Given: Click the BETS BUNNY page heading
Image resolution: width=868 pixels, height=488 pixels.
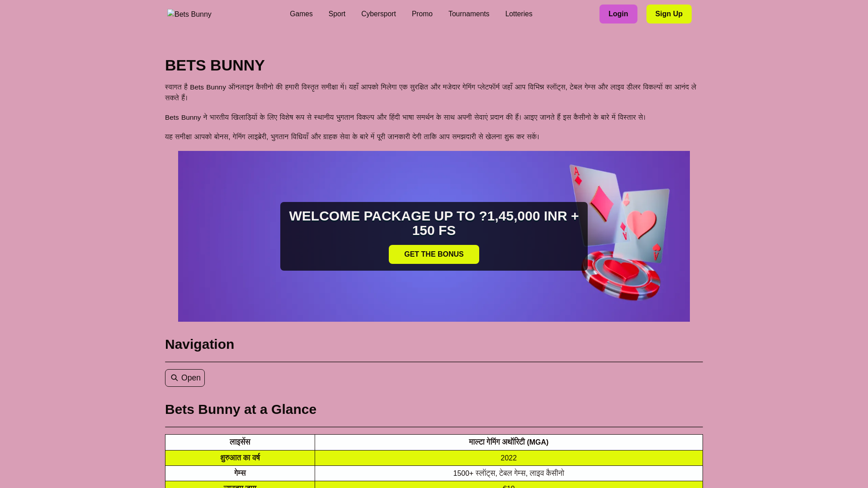Looking at the screenshot, I should [x=215, y=66].
